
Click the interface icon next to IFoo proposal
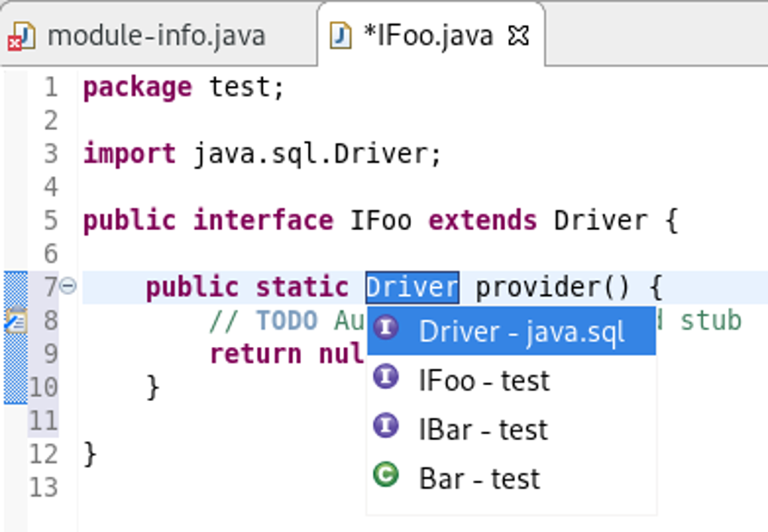386,378
